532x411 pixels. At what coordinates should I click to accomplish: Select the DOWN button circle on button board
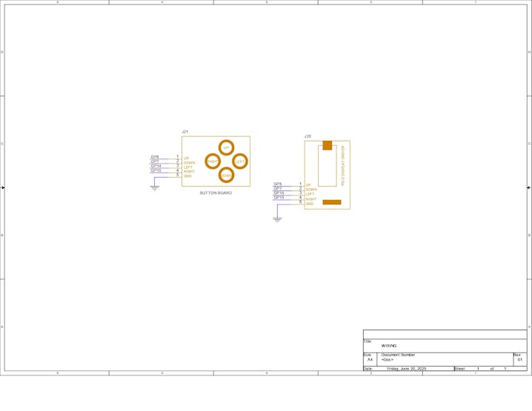point(226,175)
